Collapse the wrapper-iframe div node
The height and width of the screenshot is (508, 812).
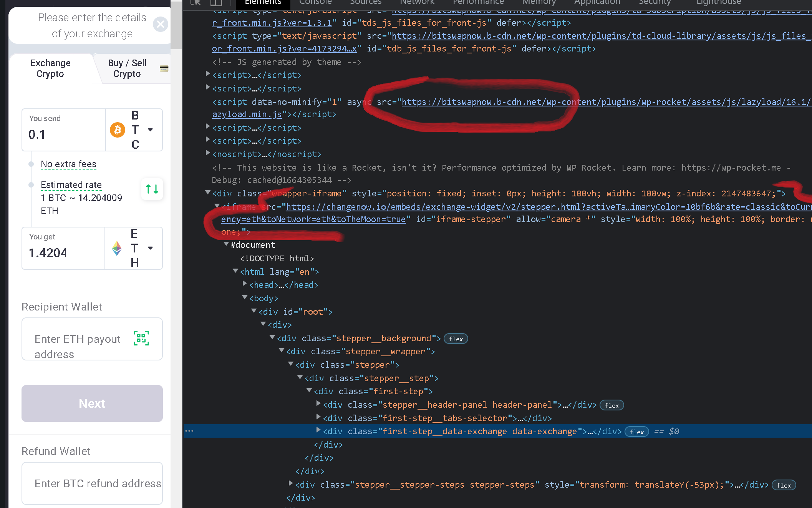pos(208,192)
